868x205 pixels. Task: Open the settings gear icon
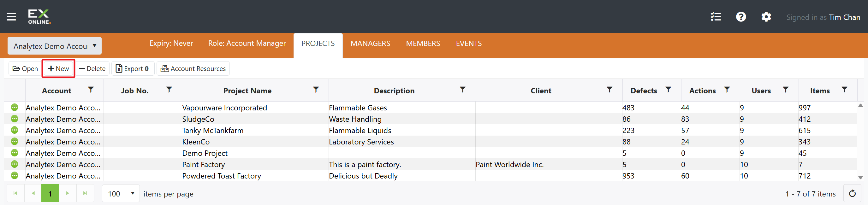click(766, 17)
